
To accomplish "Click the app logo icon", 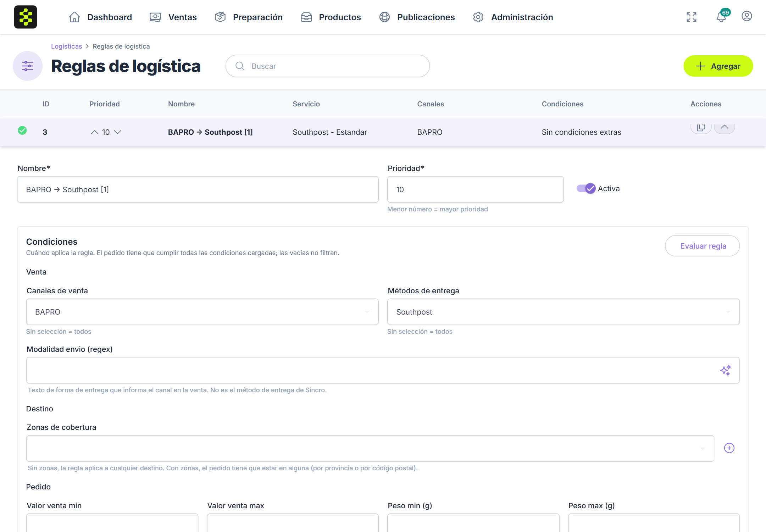I will 26,17.
